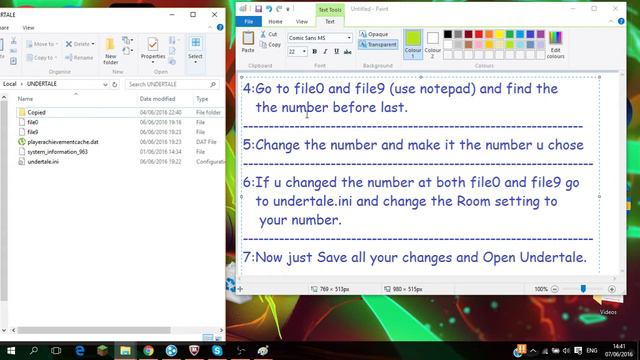Open Explorer help icon
This screenshot has height=360, width=640.
click(220, 27)
